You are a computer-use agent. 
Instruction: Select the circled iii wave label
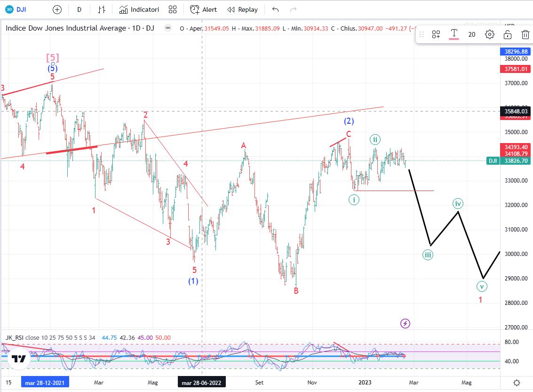428,255
